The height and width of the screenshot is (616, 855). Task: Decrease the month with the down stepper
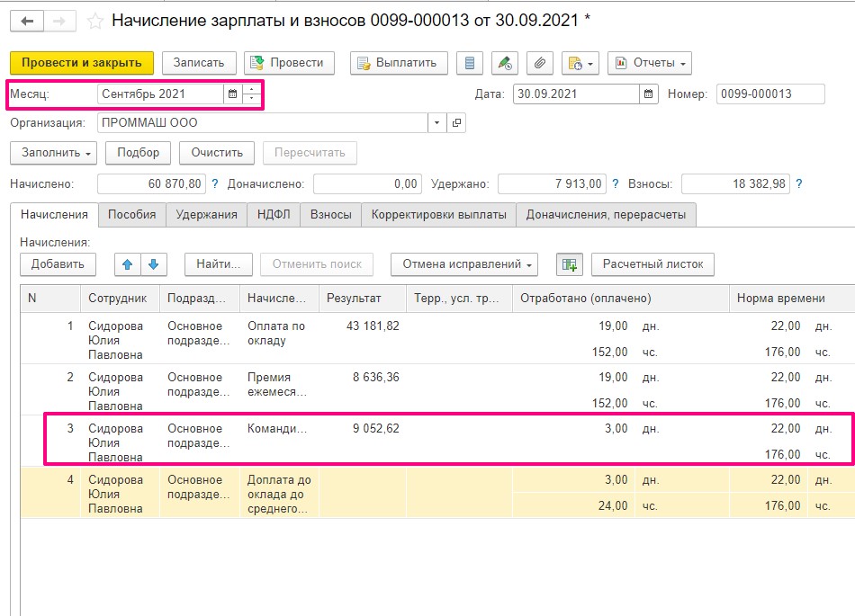pyautogui.click(x=251, y=99)
